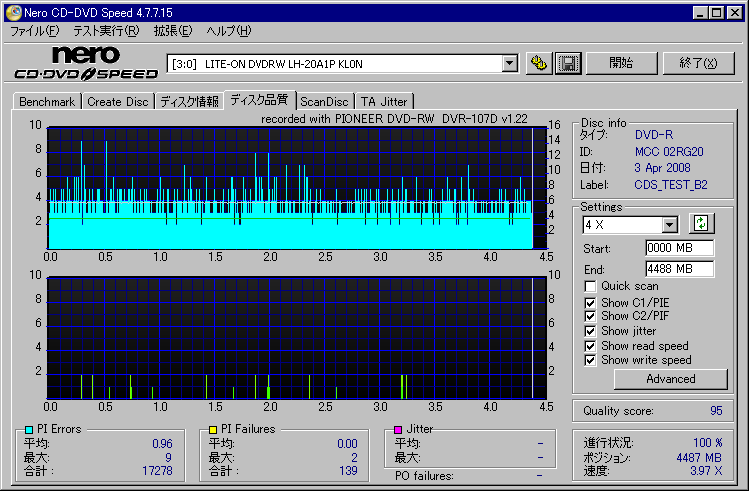Open the ヘルプ(H) menu
This screenshot has width=749, height=491.
click(228, 31)
